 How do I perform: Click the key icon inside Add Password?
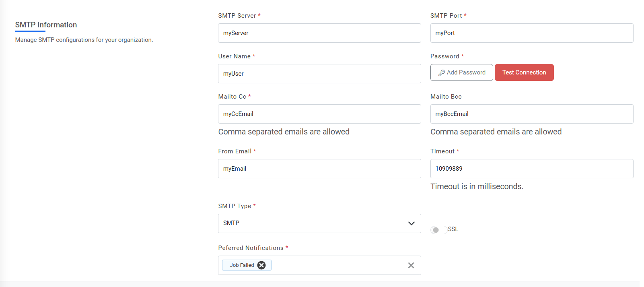point(441,72)
